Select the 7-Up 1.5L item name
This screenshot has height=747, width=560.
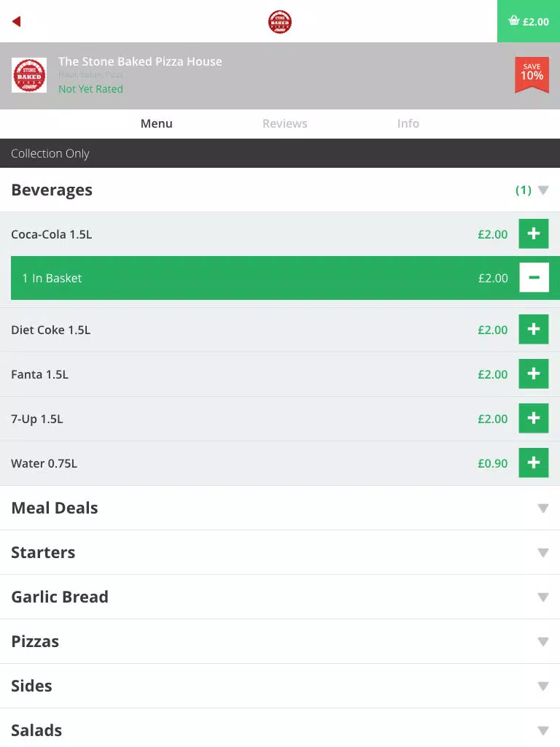[x=36, y=419]
